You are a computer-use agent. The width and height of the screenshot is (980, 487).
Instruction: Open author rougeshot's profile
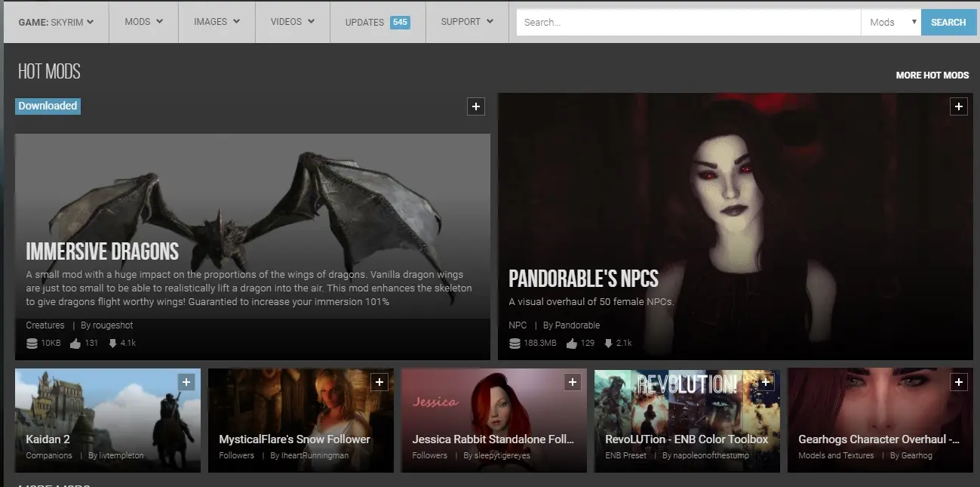tap(113, 325)
